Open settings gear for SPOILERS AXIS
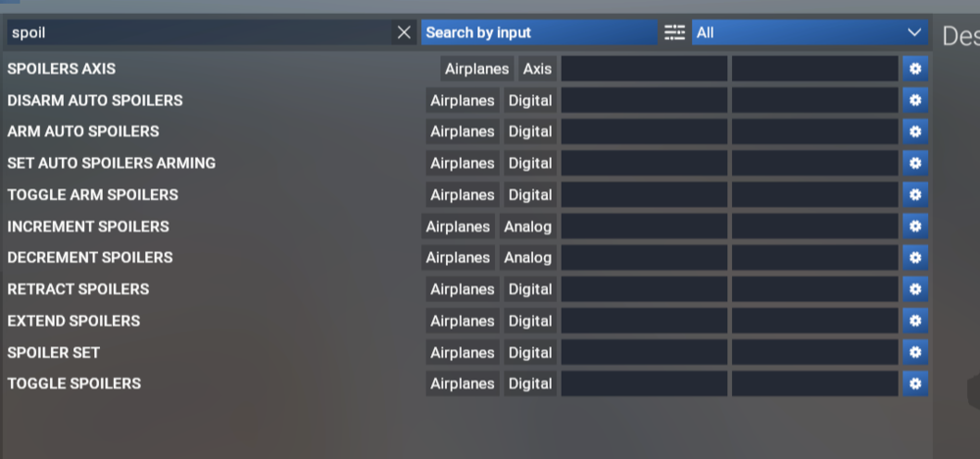The height and width of the screenshot is (459, 980). tap(915, 69)
